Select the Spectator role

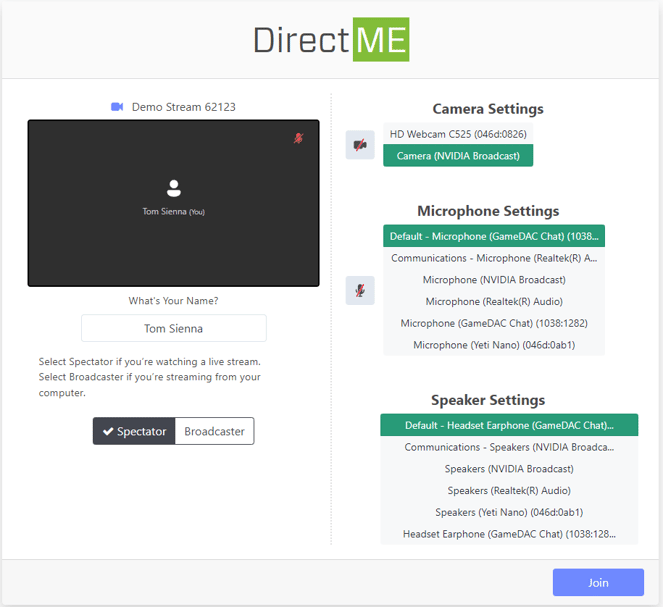pos(134,431)
